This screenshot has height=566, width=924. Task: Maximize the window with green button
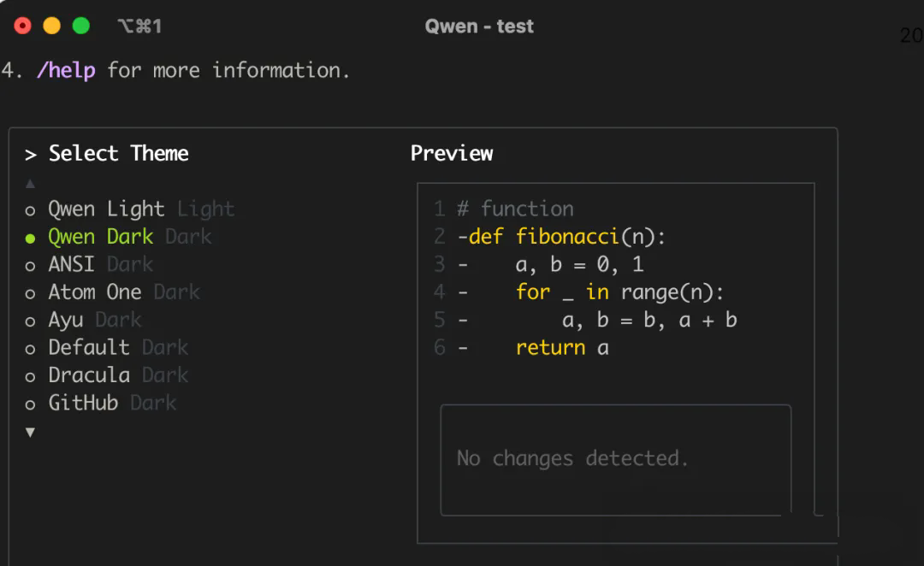pyautogui.click(x=80, y=26)
